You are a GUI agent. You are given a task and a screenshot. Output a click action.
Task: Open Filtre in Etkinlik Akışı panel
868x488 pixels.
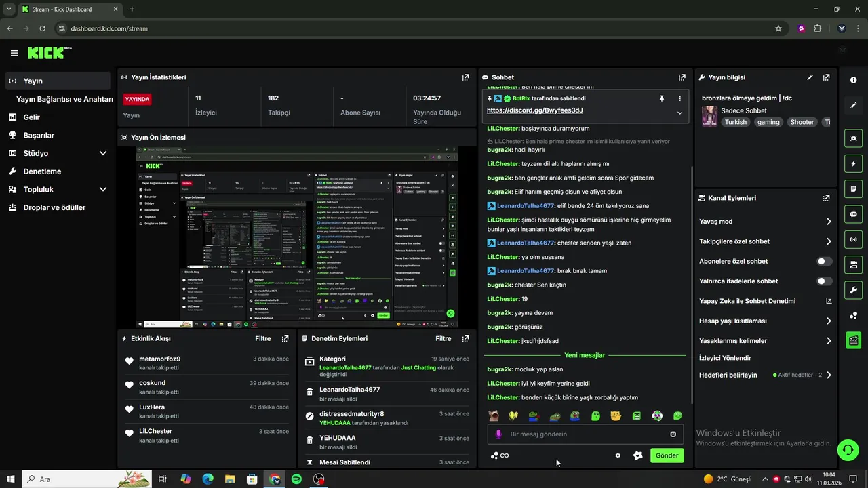click(x=263, y=338)
